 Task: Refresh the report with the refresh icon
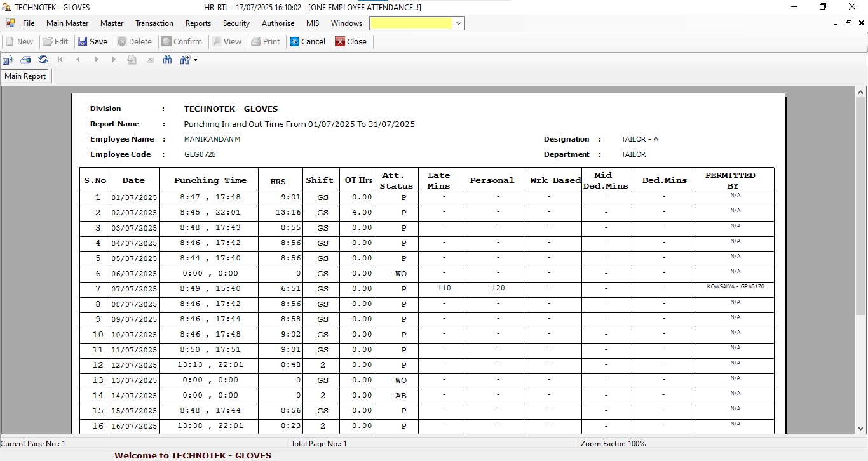(x=43, y=60)
